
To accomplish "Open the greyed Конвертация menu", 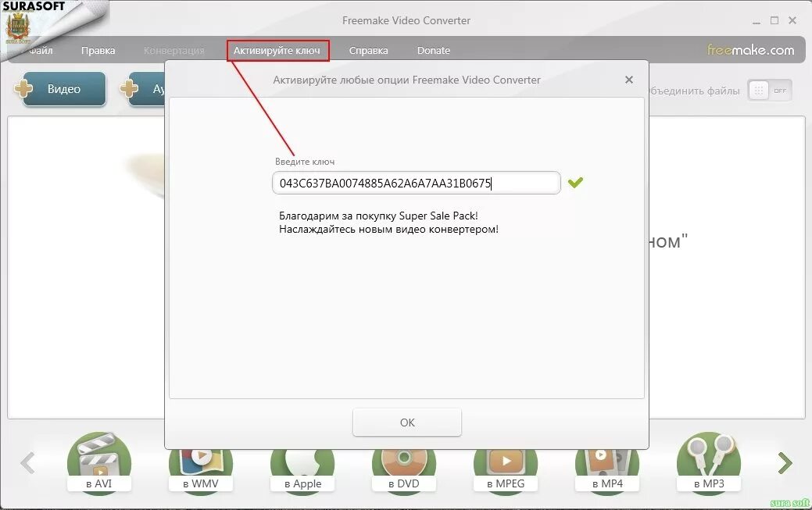I will tap(174, 51).
